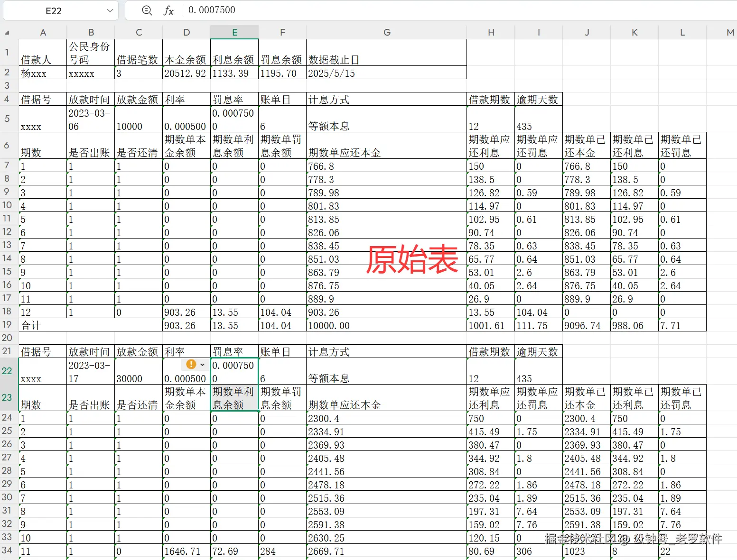Screen dimensions: 737x560
Task: Click cell with value 1195.70
Action: pyautogui.click(x=282, y=73)
